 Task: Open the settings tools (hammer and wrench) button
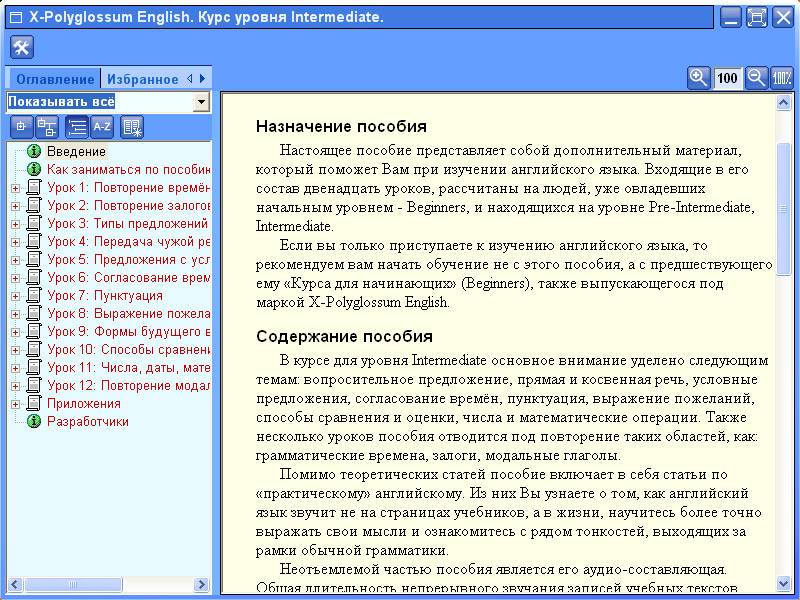(x=21, y=47)
